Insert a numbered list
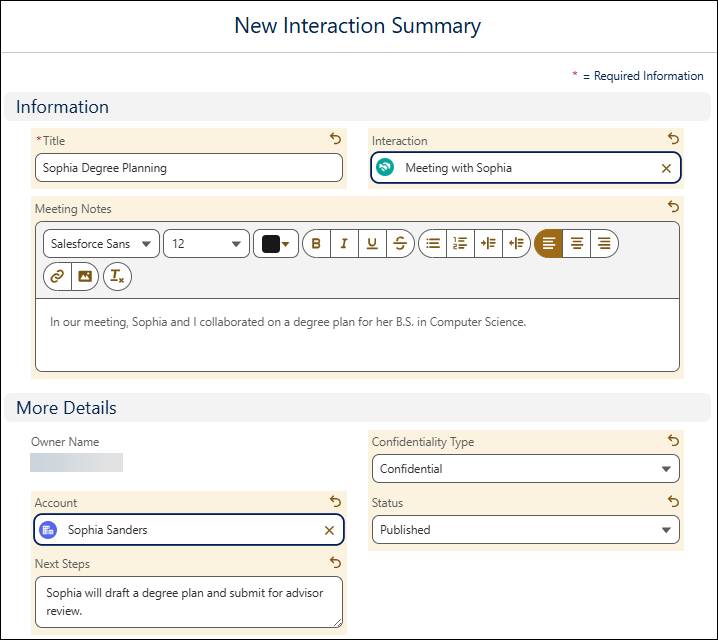The image size is (718, 640). click(460, 244)
